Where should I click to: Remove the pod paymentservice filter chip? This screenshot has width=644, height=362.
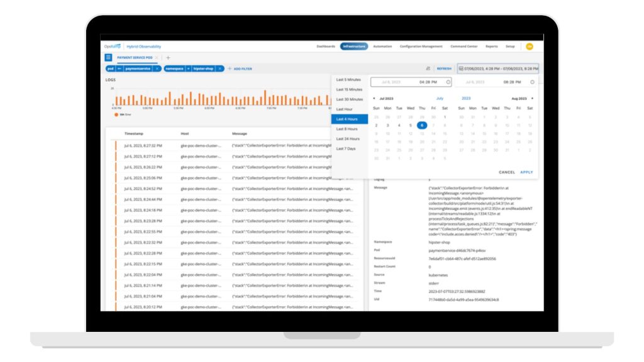point(157,69)
